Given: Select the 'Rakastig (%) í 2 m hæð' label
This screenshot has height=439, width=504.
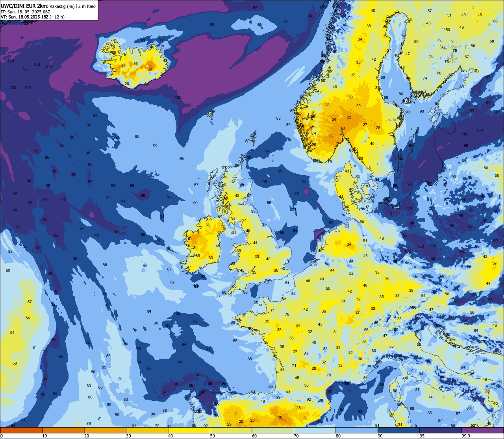Looking at the screenshot, I should pyautogui.click(x=72, y=6).
